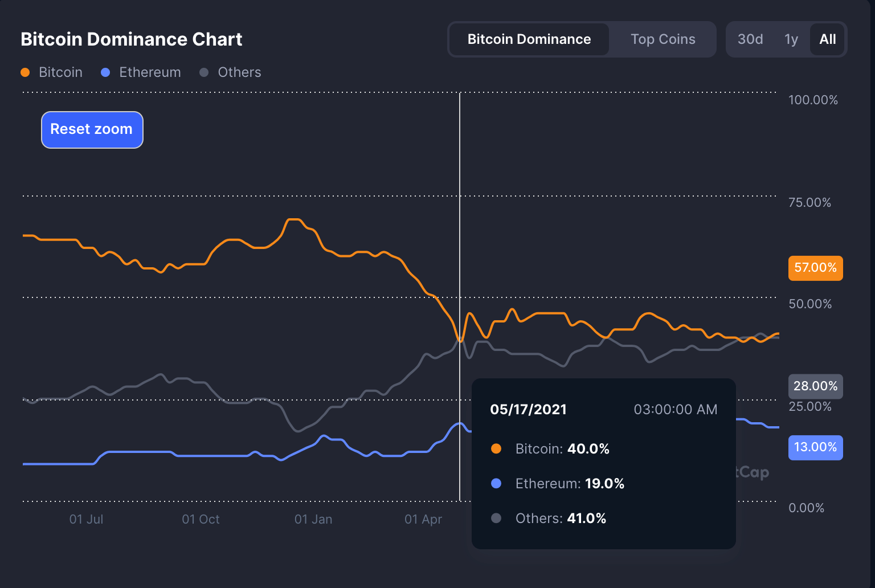
Task: Select the 30d time range
Action: (x=750, y=39)
